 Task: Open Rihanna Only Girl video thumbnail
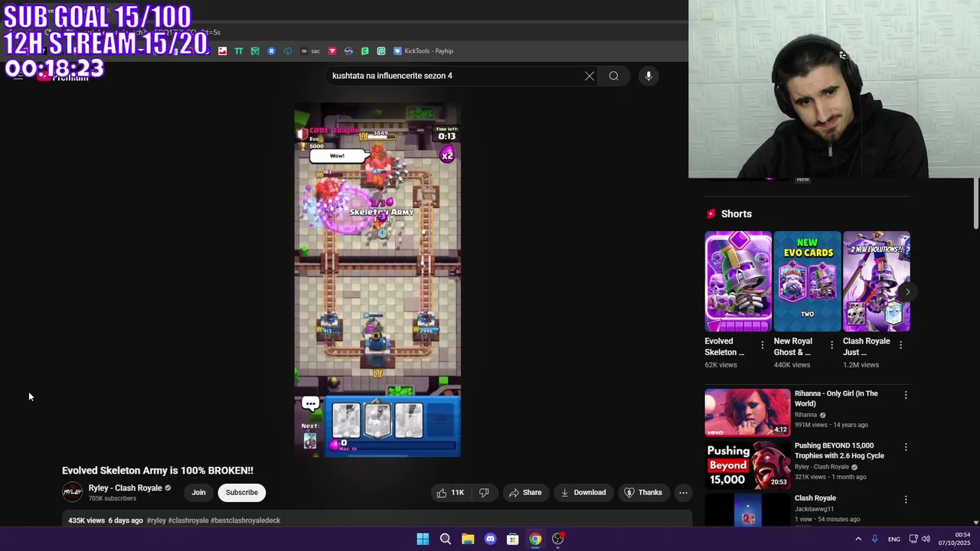coord(747,412)
